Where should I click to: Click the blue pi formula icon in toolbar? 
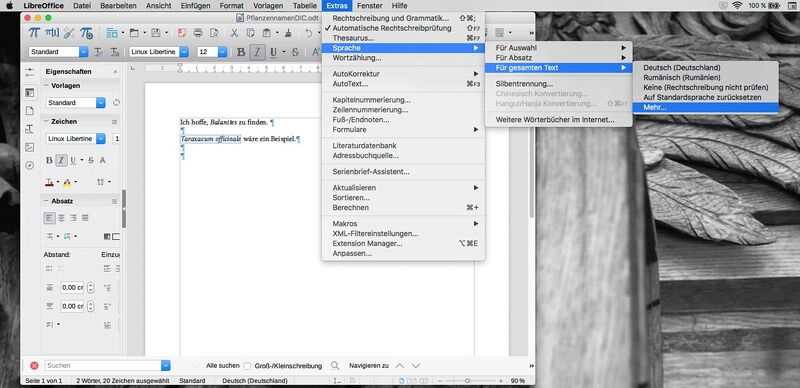coord(34,33)
